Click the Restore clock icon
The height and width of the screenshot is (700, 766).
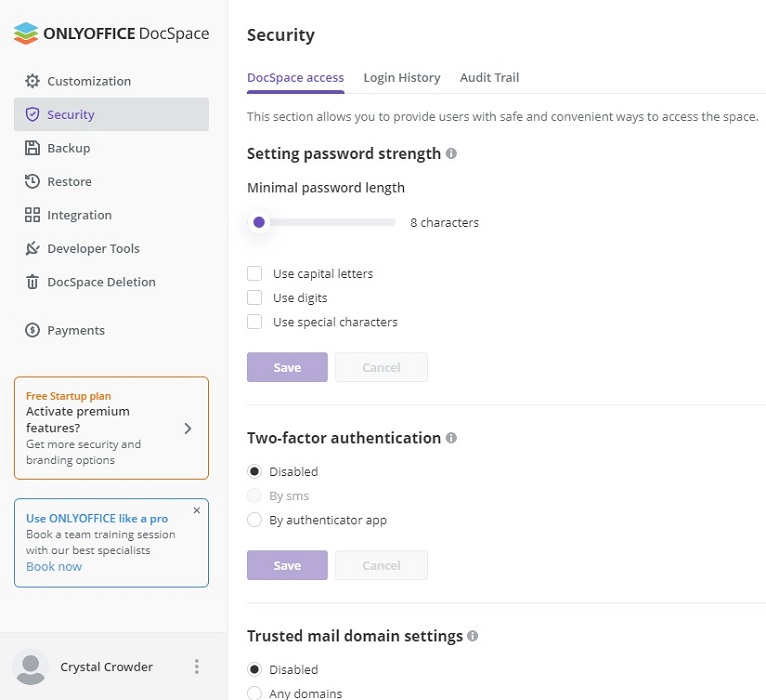[x=32, y=181]
